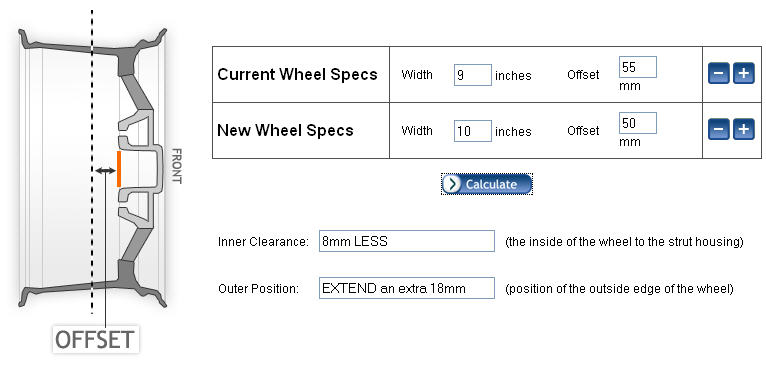This screenshot has height=365, width=766.
Task: Click the plus button for New Wheel Specs
Action: pos(744,129)
